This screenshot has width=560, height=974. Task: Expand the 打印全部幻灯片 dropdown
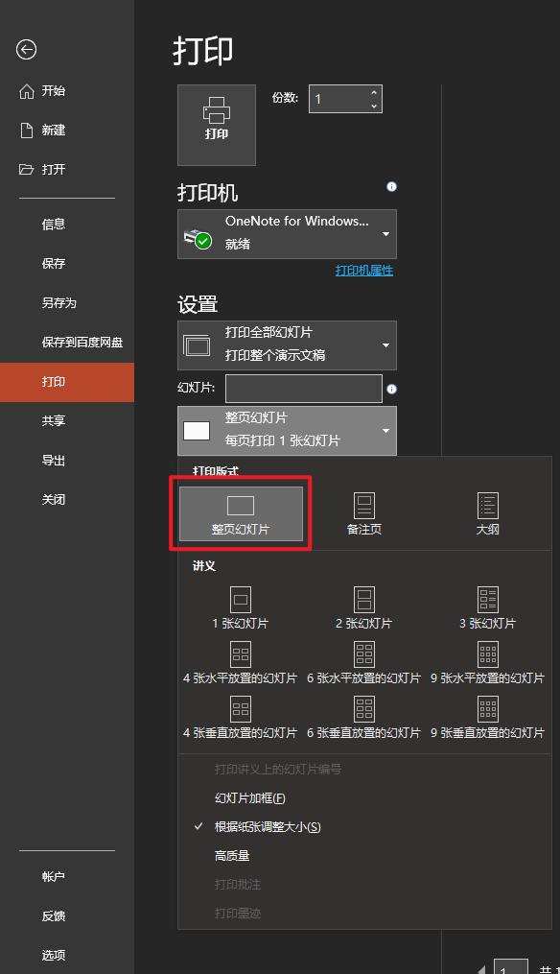click(287, 344)
